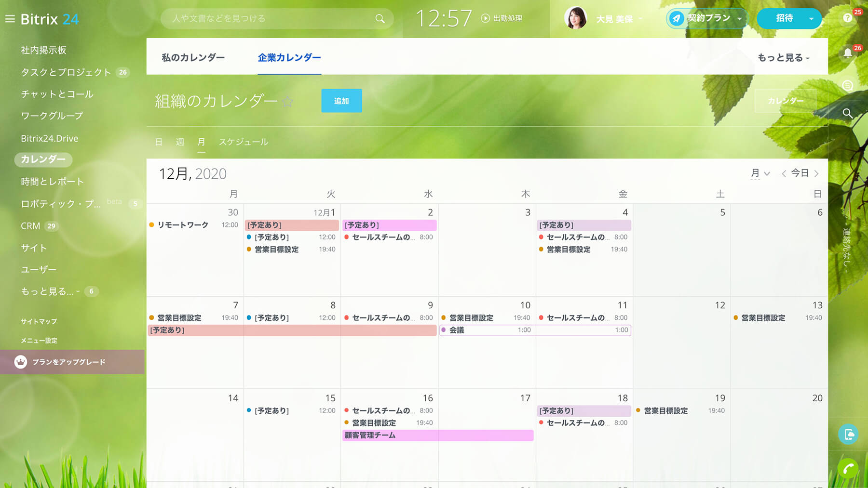The height and width of the screenshot is (488, 868).
Task: Open the メニュー設定 link
Action: pos(39,341)
